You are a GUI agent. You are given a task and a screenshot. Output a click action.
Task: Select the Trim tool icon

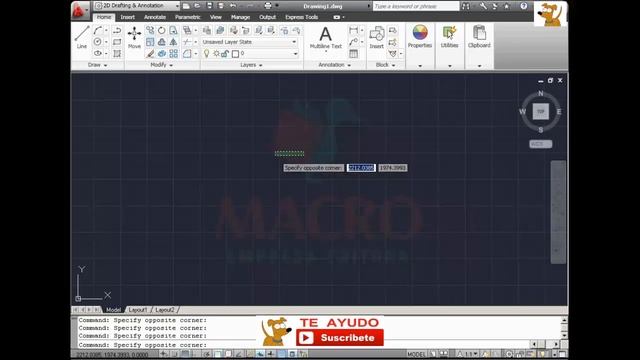click(x=187, y=42)
